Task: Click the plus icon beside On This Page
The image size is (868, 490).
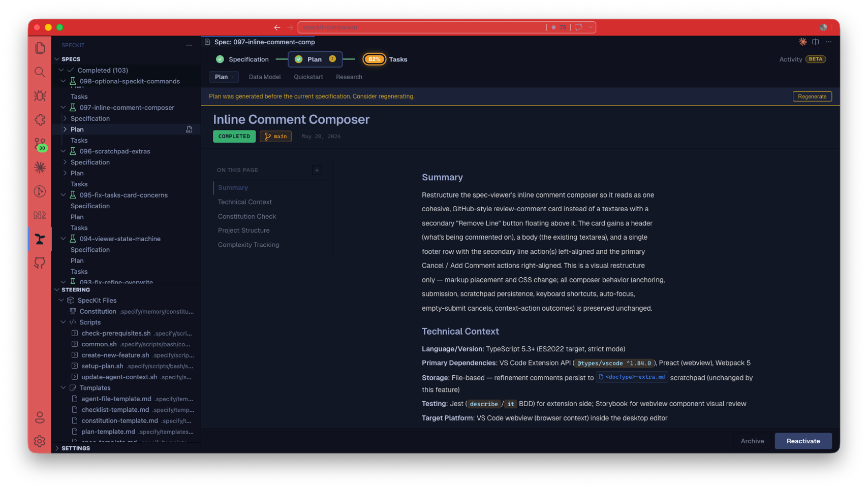Action: (x=317, y=170)
